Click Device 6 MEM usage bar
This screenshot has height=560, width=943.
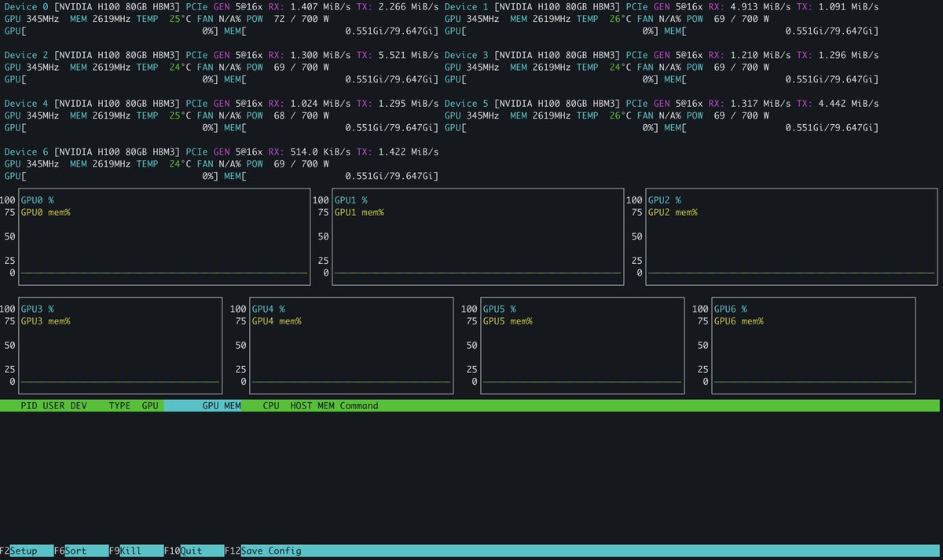click(x=331, y=177)
